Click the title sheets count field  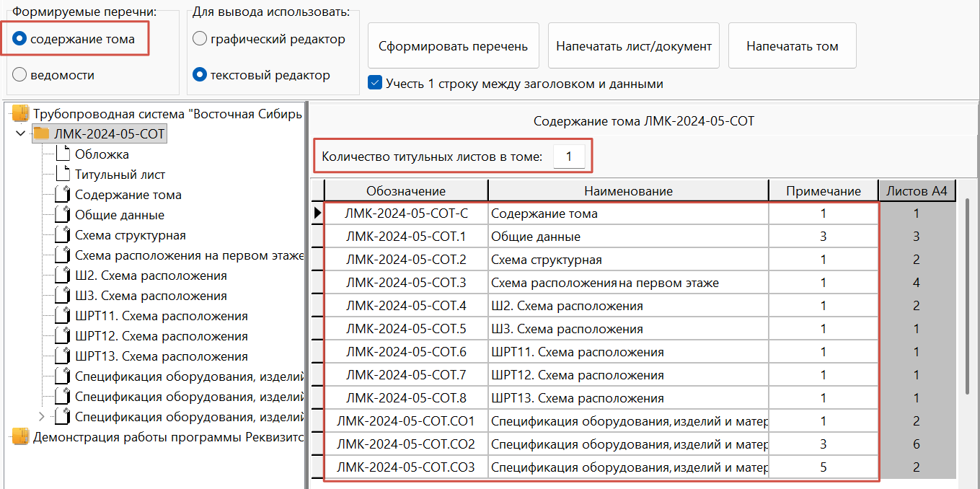click(x=569, y=156)
